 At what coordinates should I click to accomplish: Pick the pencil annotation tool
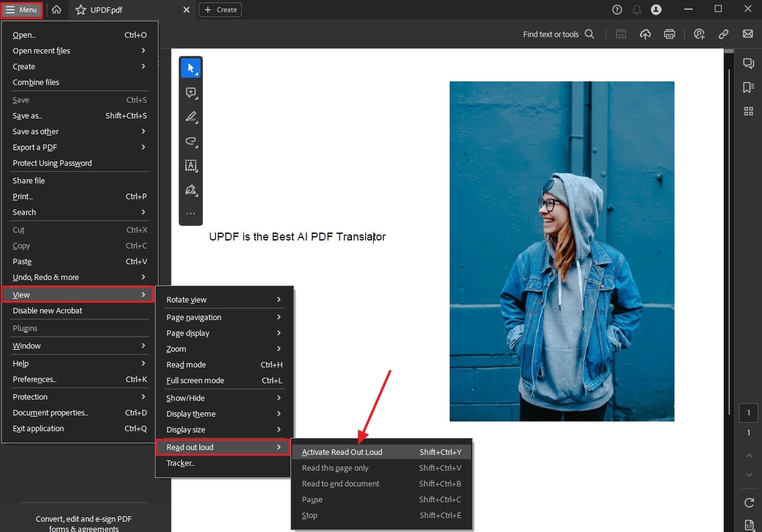pyautogui.click(x=191, y=117)
